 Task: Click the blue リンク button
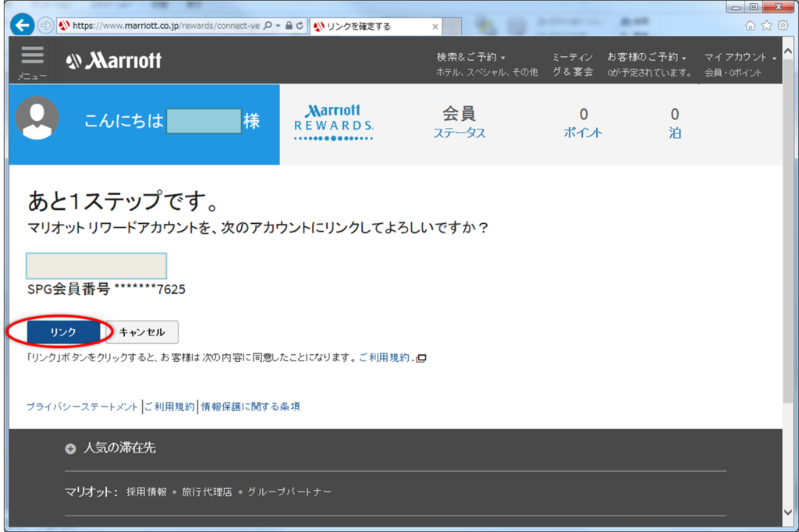(x=63, y=332)
